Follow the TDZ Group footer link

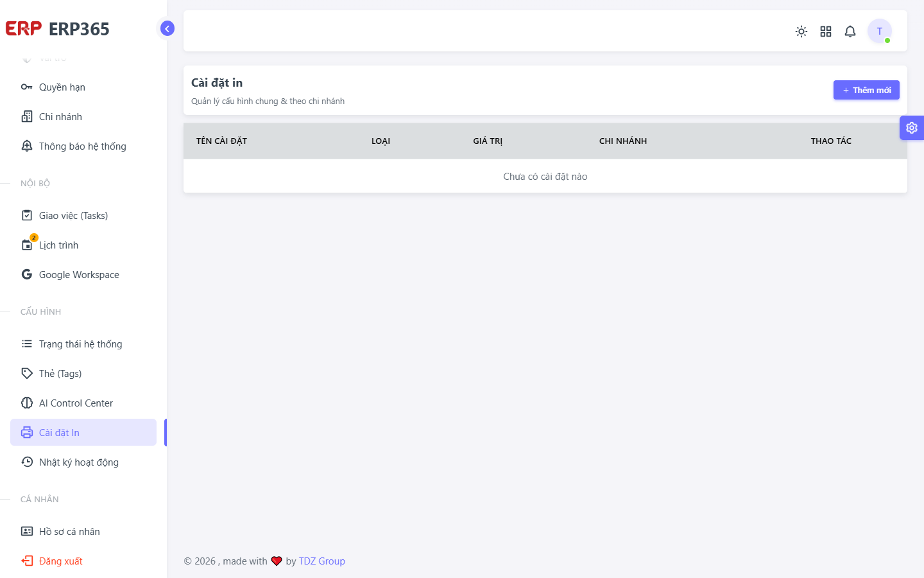click(x=322, y=561)
